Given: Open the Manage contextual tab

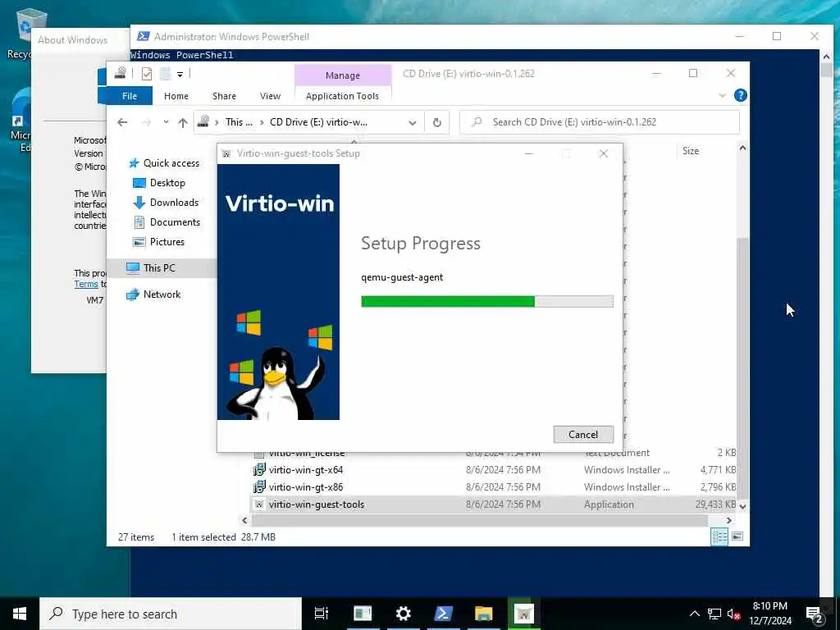Looking at the screenshot, I should (343, 75).
